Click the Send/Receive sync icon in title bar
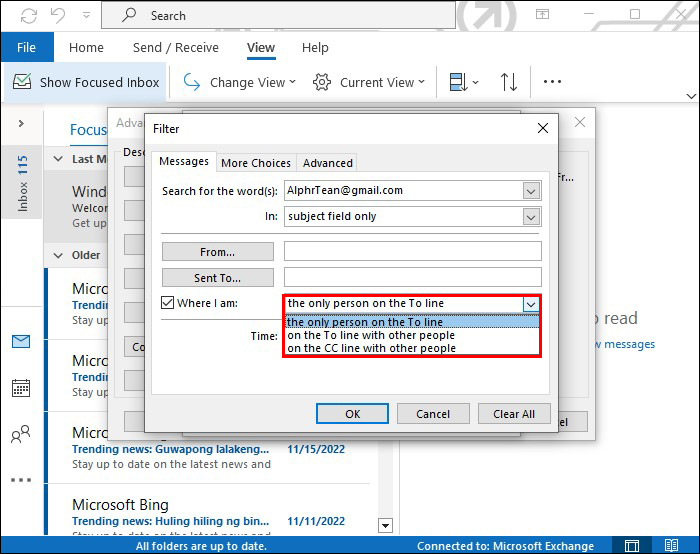 29,16
